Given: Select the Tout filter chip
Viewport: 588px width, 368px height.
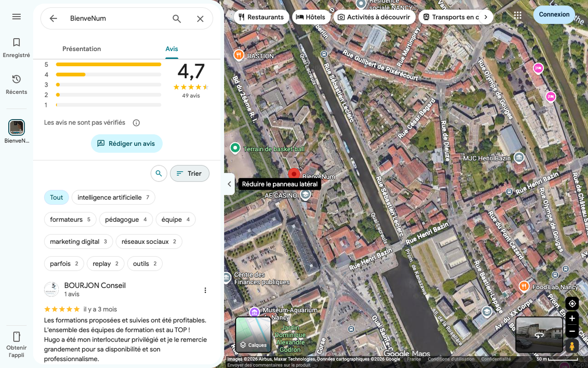Looking at the screenshot, I should pyautogui.click(x=56, y=197).
